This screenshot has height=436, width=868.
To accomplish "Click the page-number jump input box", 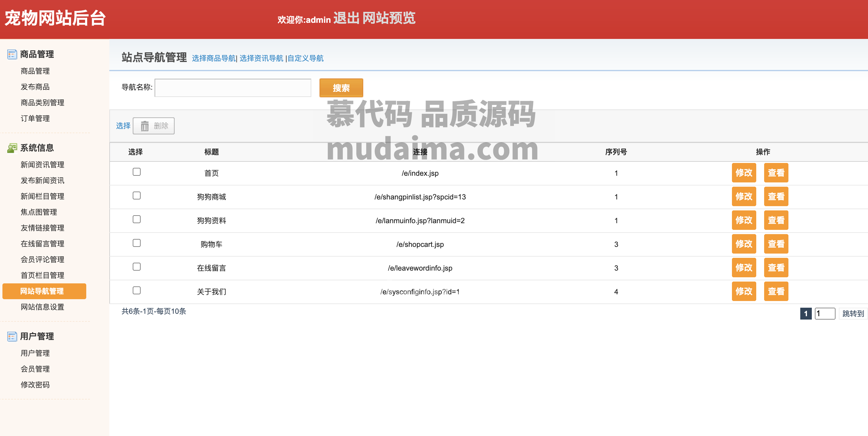I will tap(825, 313).
